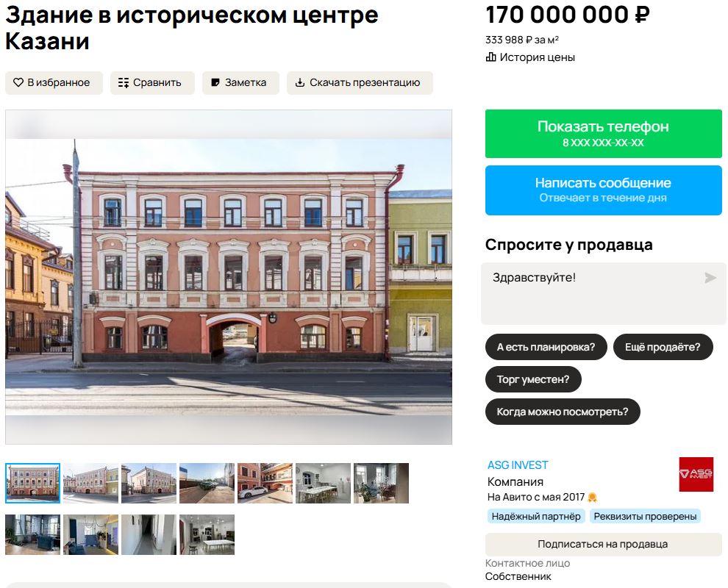Open the main building facade photo

[229, 277]
